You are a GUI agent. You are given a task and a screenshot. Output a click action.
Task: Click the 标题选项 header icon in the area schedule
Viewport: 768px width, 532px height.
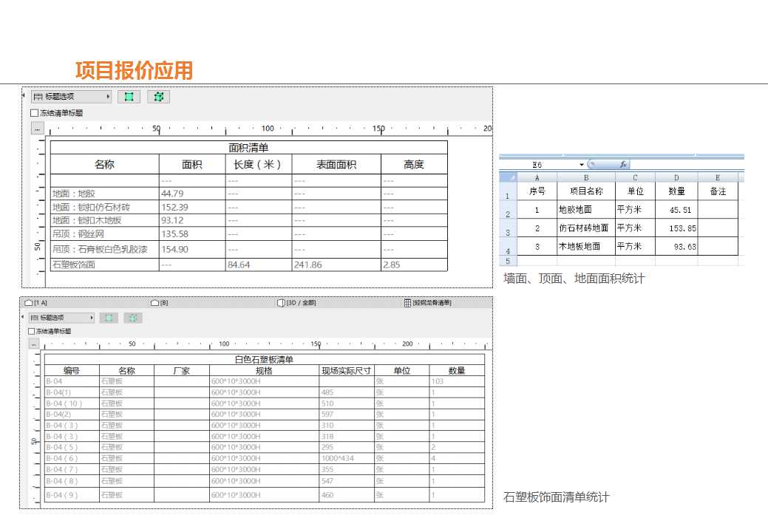(x=37, y=96)
